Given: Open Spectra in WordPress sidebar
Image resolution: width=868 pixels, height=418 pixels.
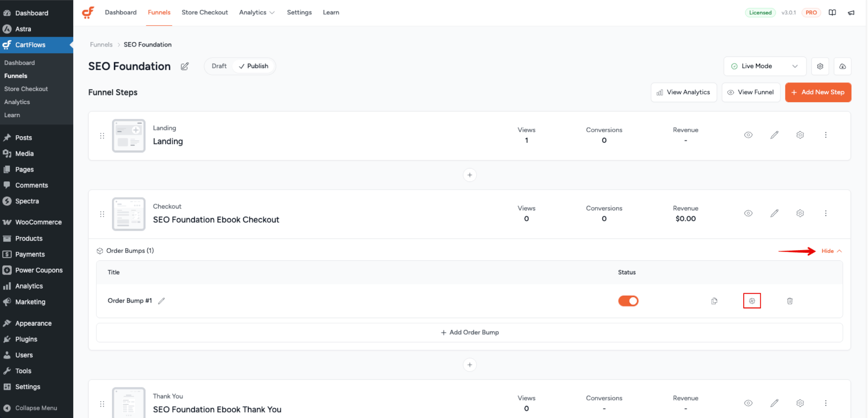Looking at the screenshot, I should [36, 201].
